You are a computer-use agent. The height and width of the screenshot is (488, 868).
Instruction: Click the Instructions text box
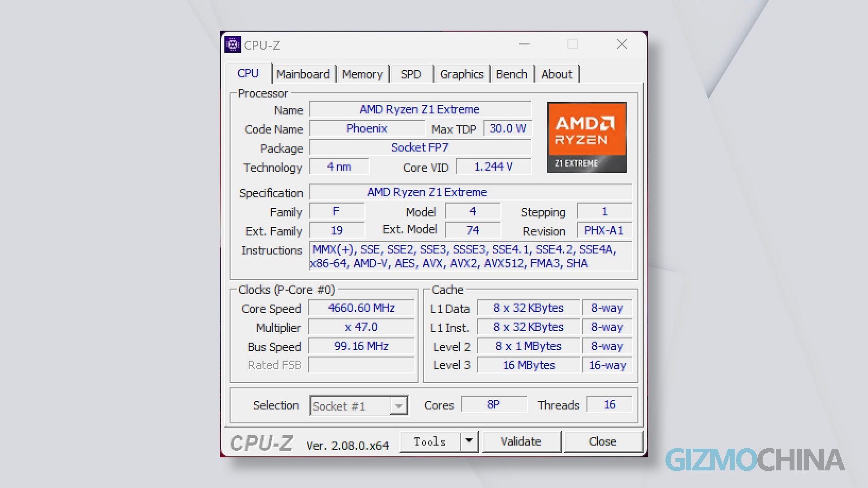(470, 256)
